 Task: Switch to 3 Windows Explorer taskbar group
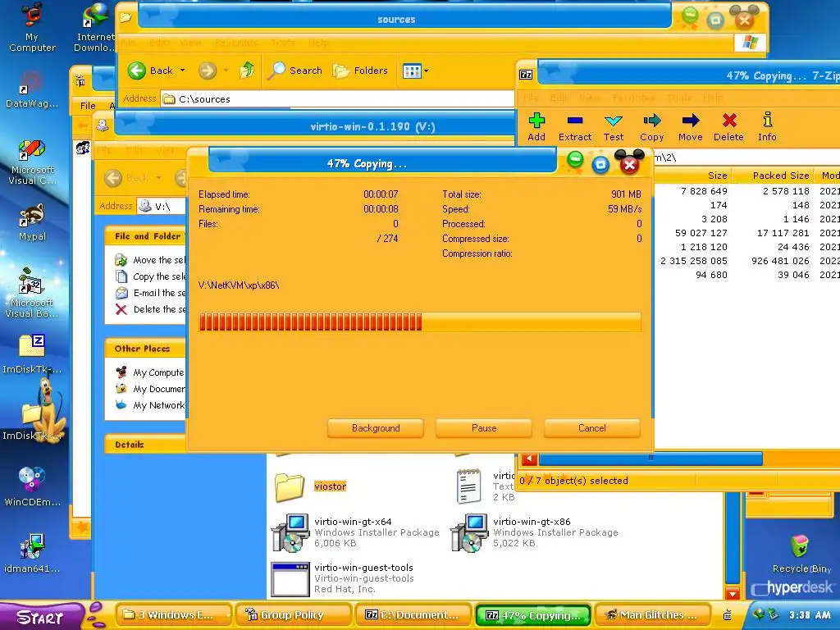coord(175,615)
